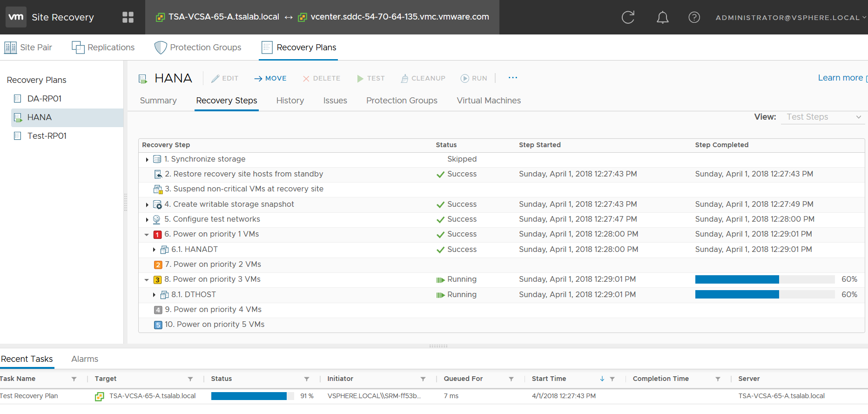The width and height of the screenshot is (868, 414).
Task: Click the more actions ellipsis icon
Action: pyautogui.click(x=512, y=78)
